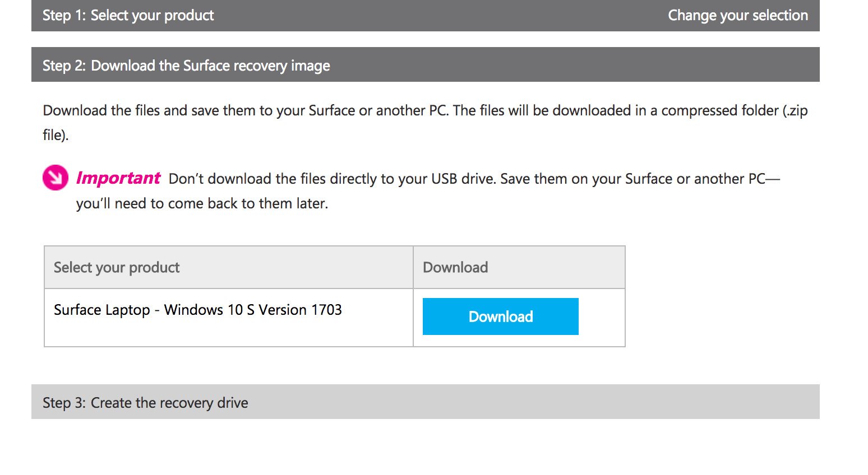The width and height of the screenshot is (868, 475).
Task: Select the Surface Laptop - Windows 10 S Version 1703 row
Action: tap(197, 309)
